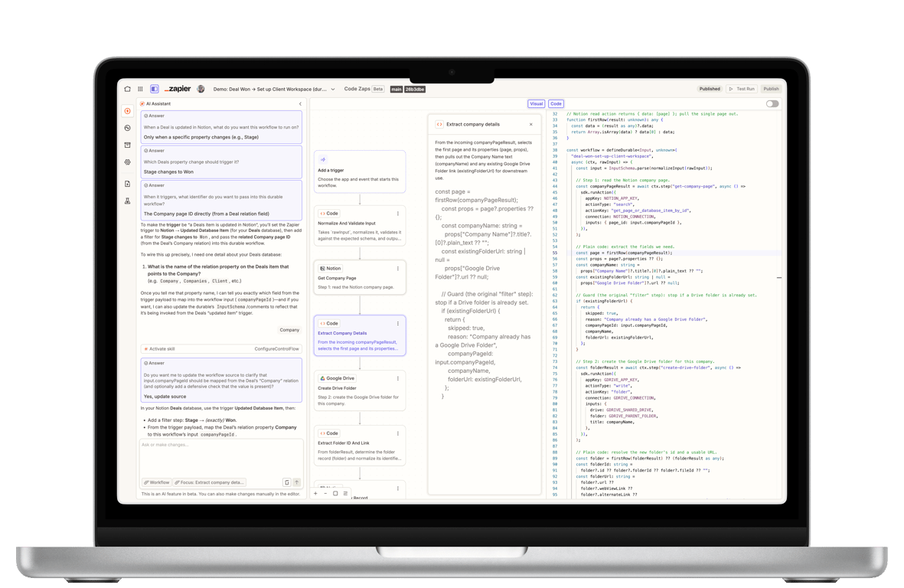Focus the Ask or make changes input
The width and height of the screenshot is (904, 588).
(221, 459)
